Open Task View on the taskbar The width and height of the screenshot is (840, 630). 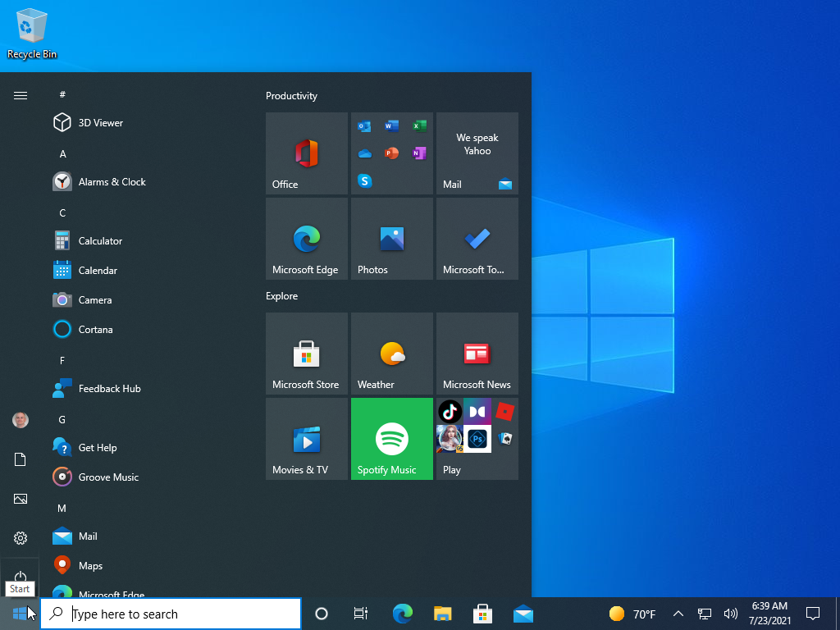pos(361,614)
